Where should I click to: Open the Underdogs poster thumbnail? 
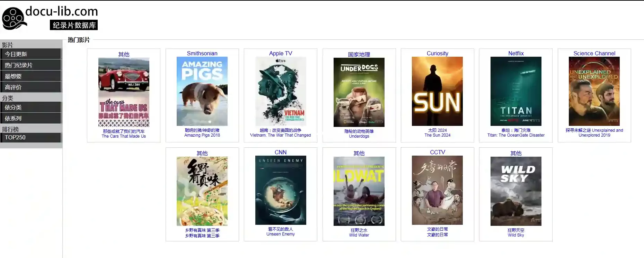pyautogui.click(x=359, y=92)
